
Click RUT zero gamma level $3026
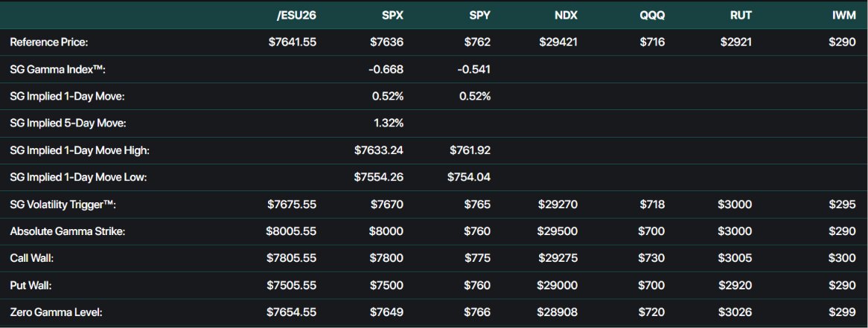(x=735, y=312)
